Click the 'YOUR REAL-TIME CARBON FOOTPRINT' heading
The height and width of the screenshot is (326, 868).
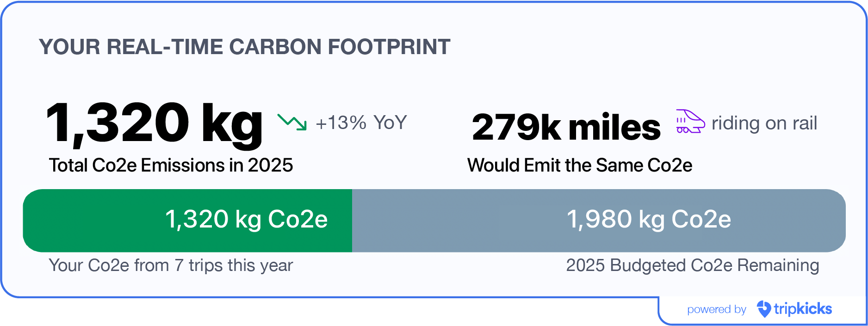(x=244, y=47)
